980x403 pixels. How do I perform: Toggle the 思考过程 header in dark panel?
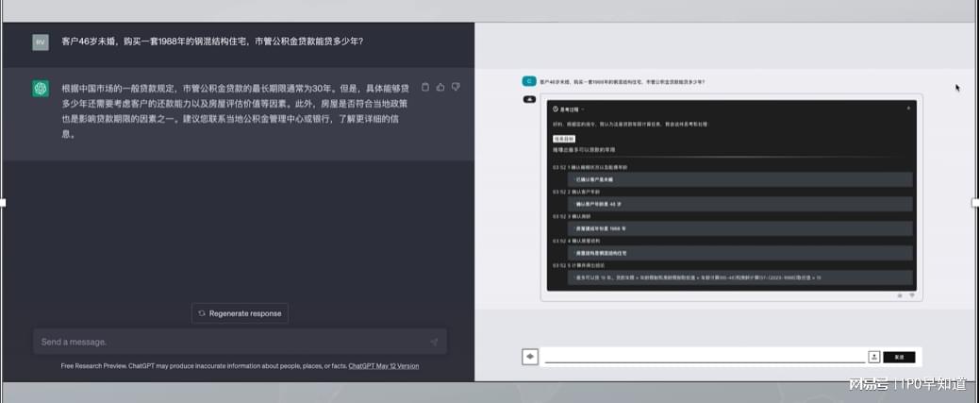[x=569, y=109]
